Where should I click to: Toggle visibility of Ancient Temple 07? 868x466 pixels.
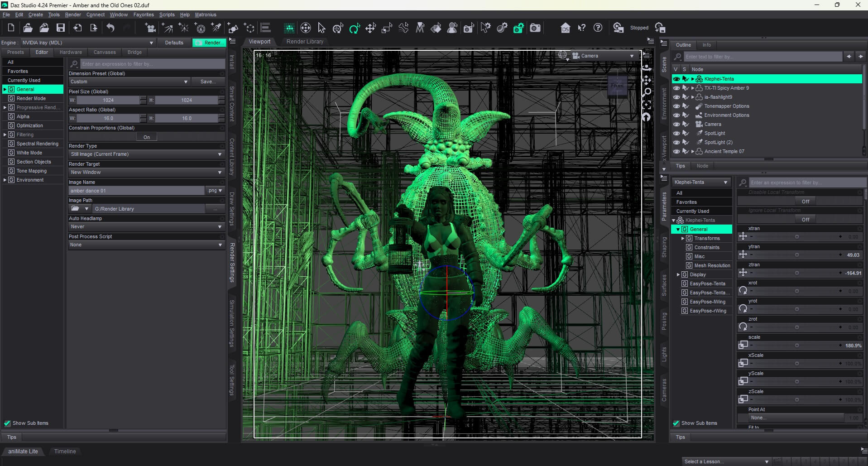pyautogui.click(x=676, y=151)
